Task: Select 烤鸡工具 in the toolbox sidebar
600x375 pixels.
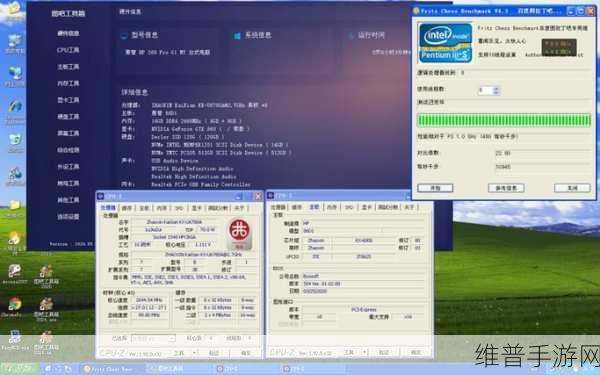Action: [68, 183]
